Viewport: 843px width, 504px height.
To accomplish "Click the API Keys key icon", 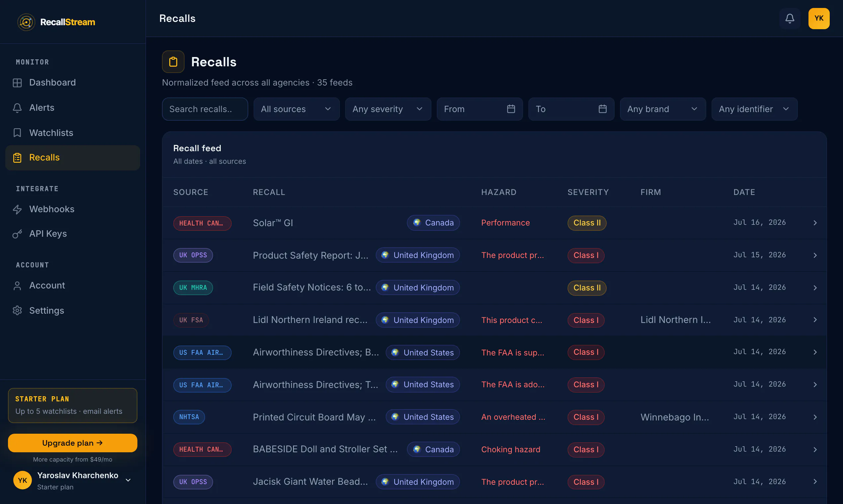I will tap(17, 234).
